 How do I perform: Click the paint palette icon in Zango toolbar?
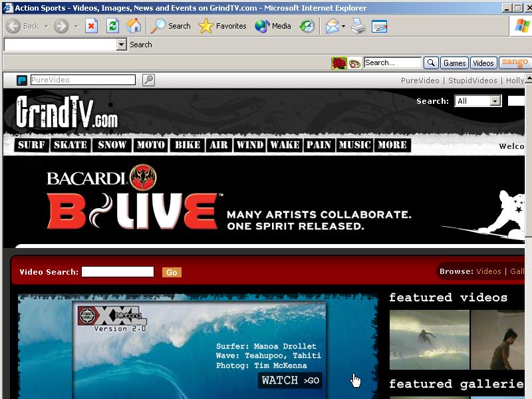pyautogui.click(x=355, y=63)
